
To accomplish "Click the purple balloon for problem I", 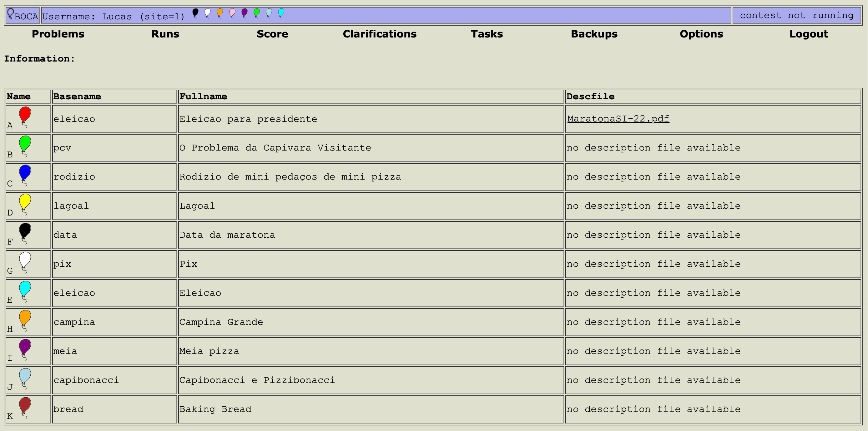I will coord(25,349).
